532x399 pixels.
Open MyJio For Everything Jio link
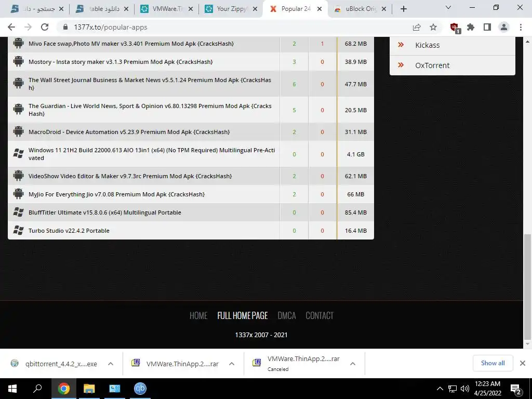116,194
